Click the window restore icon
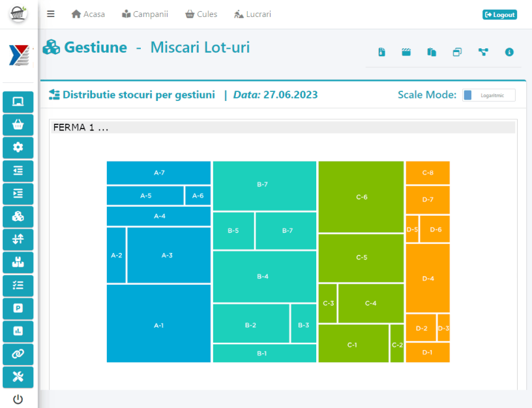The height and width of the screenshot is (408, 532). (457, 52)
